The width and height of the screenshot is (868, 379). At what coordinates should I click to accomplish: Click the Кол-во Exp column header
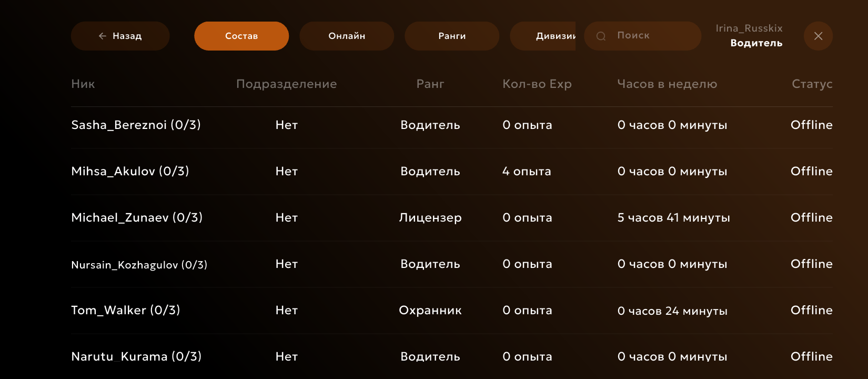coord(537,84)
